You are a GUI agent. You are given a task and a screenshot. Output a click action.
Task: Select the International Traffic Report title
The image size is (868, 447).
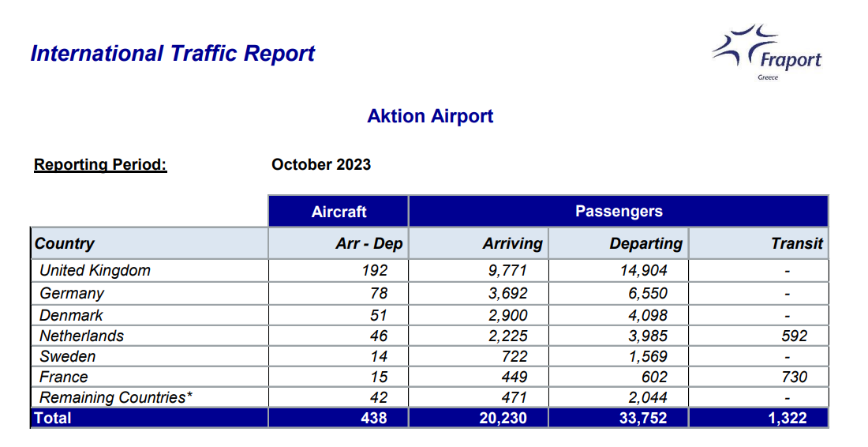172,53
